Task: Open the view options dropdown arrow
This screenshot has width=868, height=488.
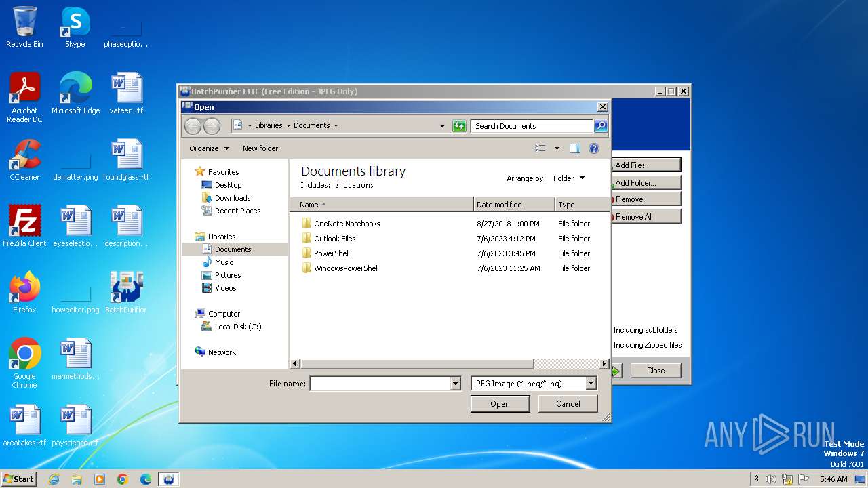Action: click(x=557, y=148)
